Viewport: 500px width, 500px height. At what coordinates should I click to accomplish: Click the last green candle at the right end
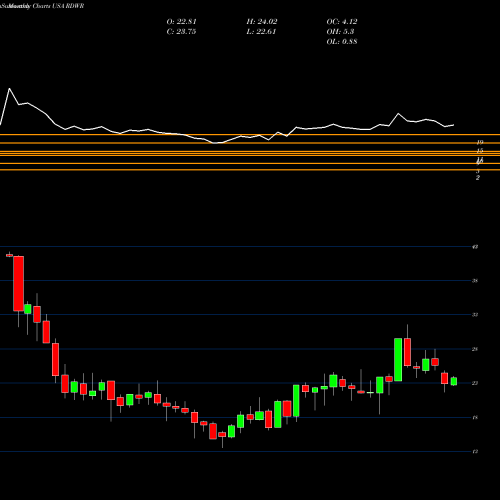pos(454,381)
